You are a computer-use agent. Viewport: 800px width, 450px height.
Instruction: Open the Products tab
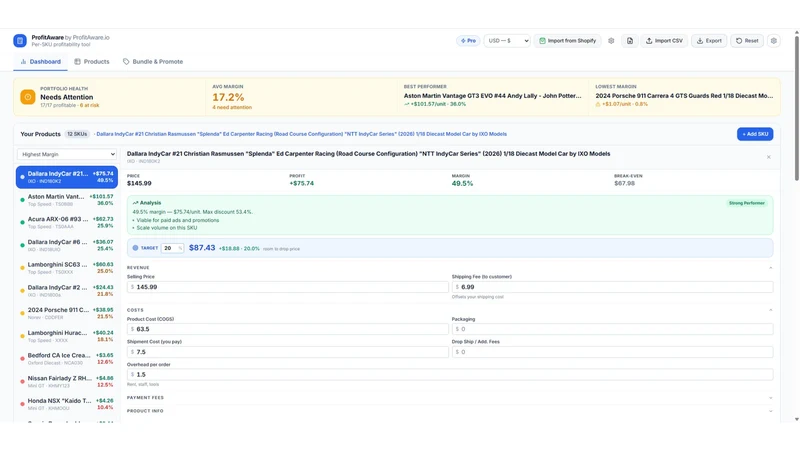point(92,62)
